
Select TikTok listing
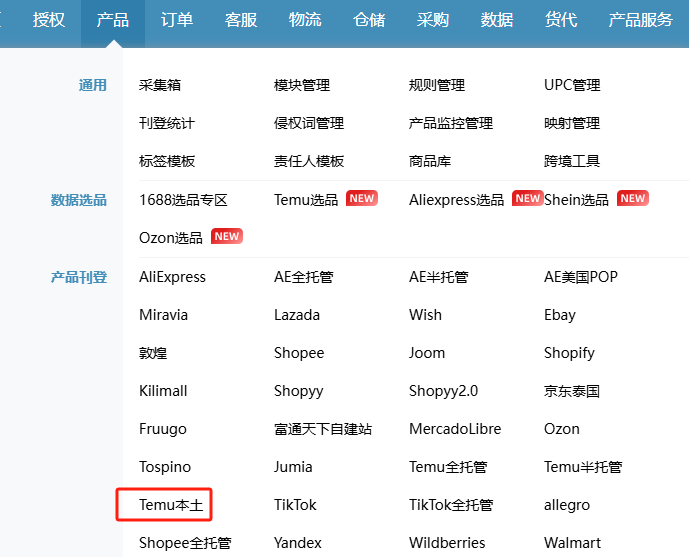pos(295,505)
